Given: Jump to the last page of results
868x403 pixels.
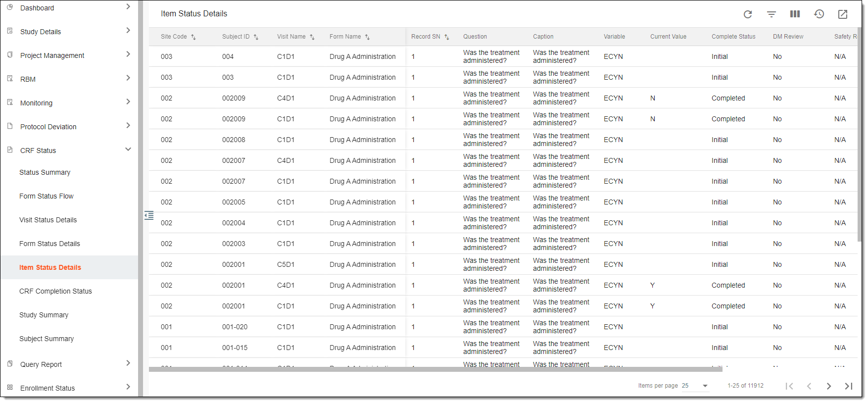Looking at the screenshot, I should point(849,386).
